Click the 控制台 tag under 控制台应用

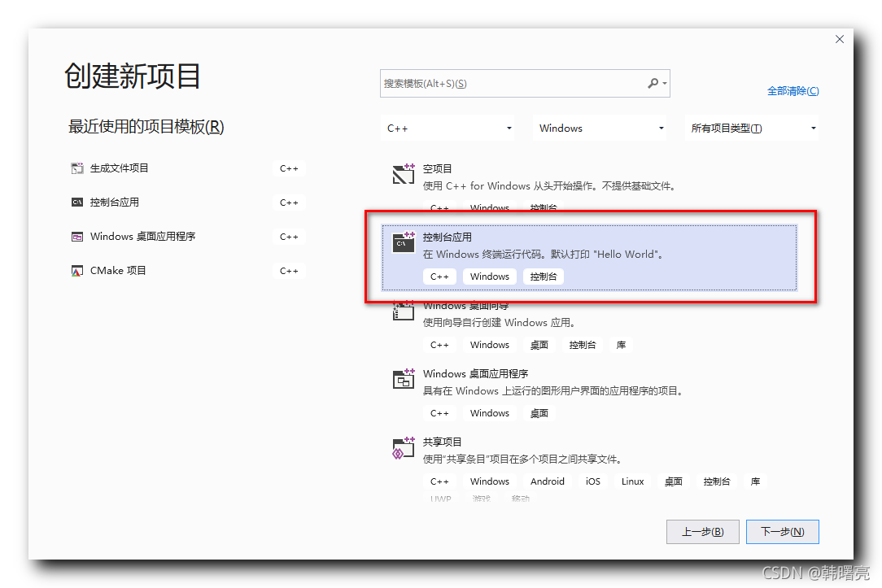(x=543, y=276)
